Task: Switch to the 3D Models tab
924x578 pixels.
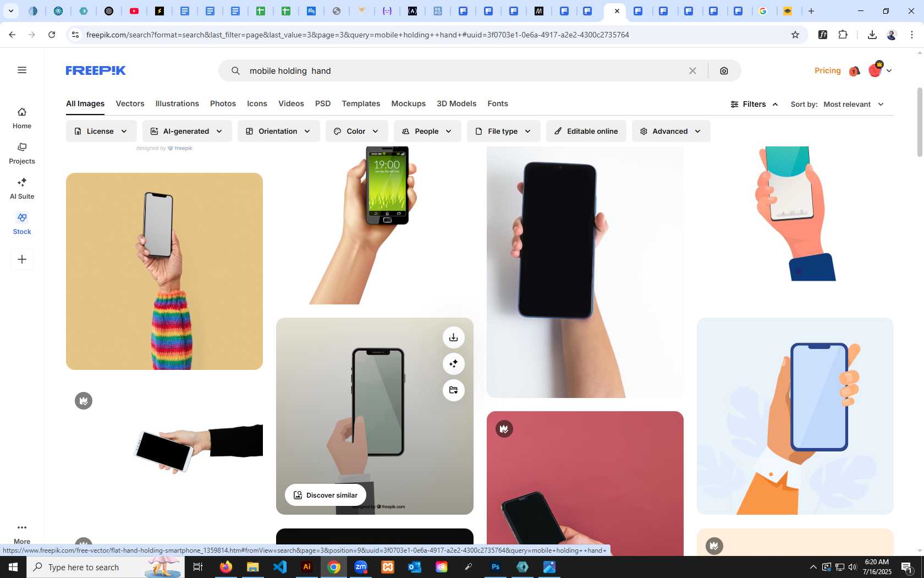Action: point(457,103)
